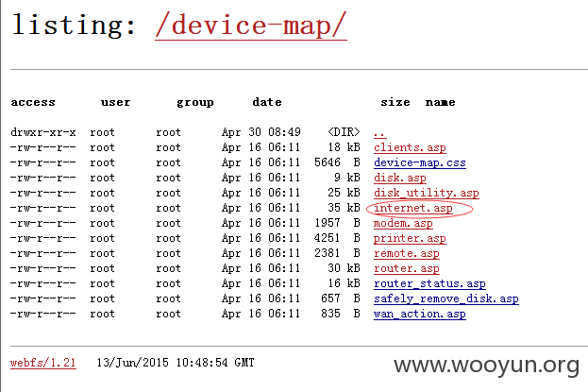Click the '9 kB' size of disk.asp
The image size is (588, 392).
[347, 178]
